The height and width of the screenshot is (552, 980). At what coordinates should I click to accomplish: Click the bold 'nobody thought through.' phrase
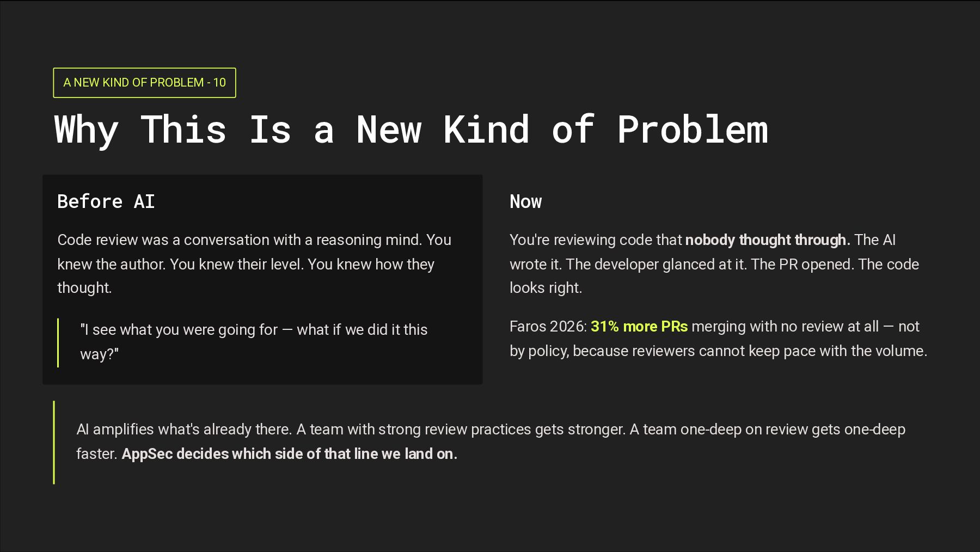point(767,240)
